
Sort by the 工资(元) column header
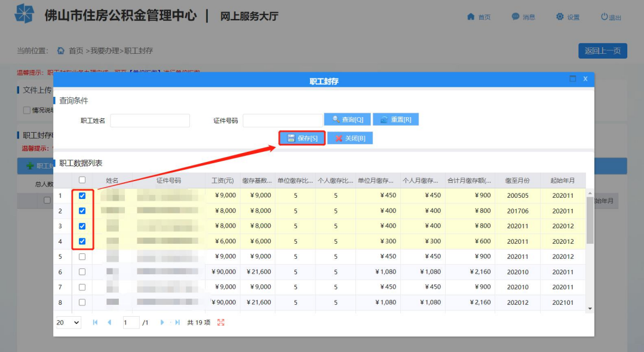[x=223, y=180]
